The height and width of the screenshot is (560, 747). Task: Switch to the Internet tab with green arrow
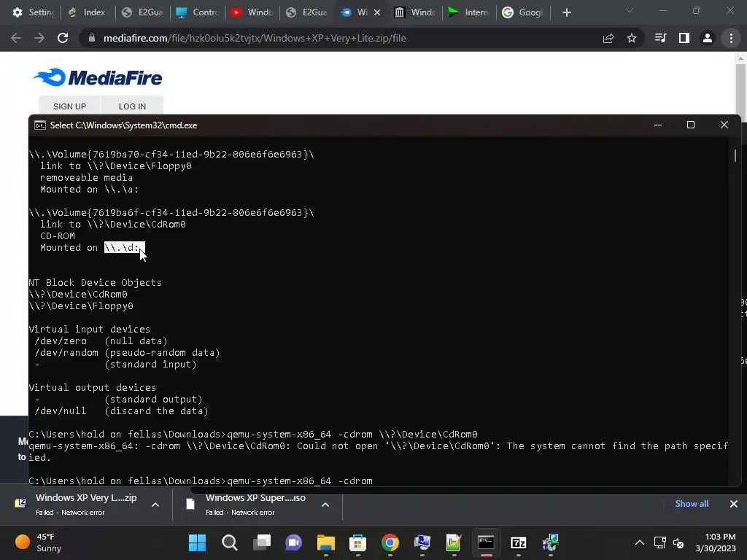tap(469, 12)
